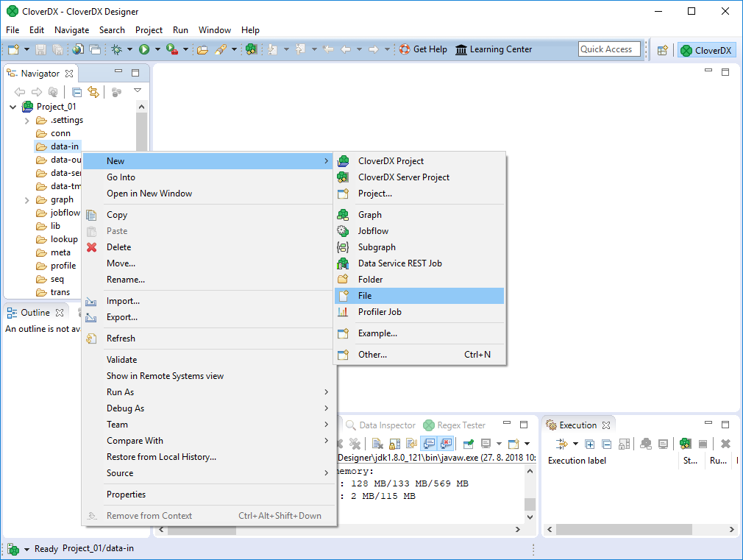The image size is (743, 560).
Task: Switch to the Regex Tester tab
Action: 461,425
